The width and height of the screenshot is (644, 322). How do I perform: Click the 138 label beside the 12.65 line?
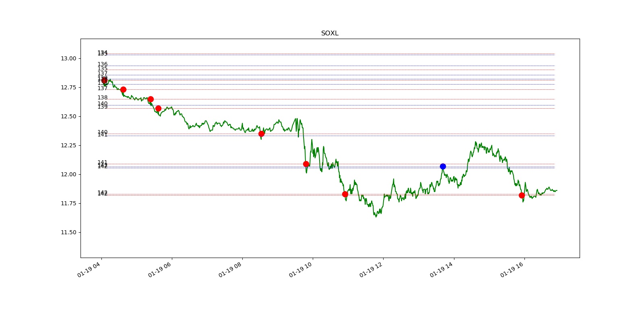[x=102, y=98]
